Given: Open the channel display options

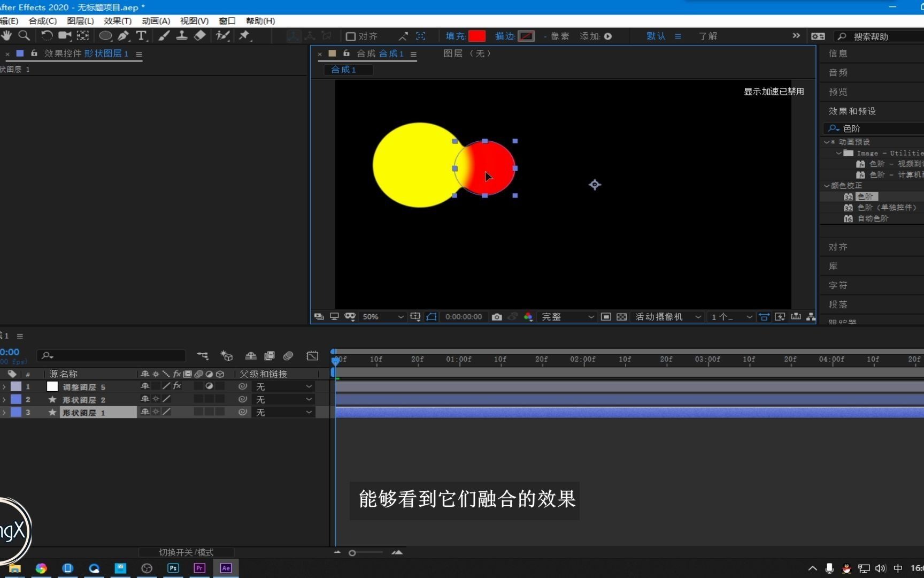Looking at the screenshot, I should click(x=528, y=317).
